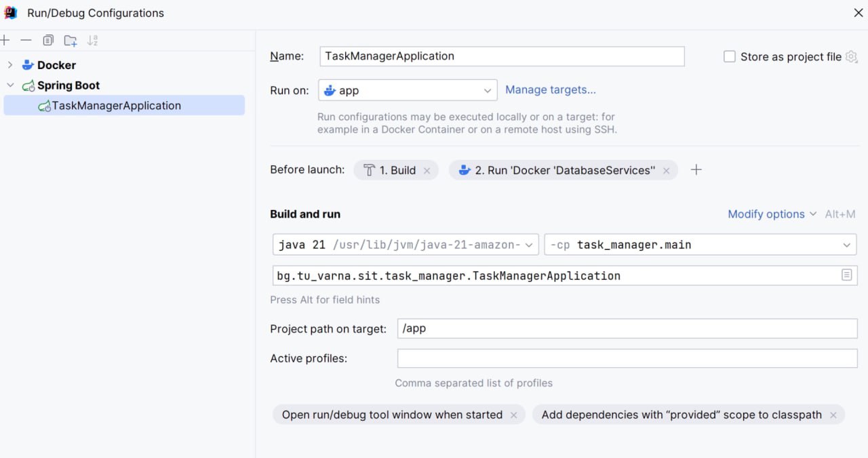Open Modify options menu
Image resolution: width=868 pixels, height=458 pixels.
(x=772, y=214)
